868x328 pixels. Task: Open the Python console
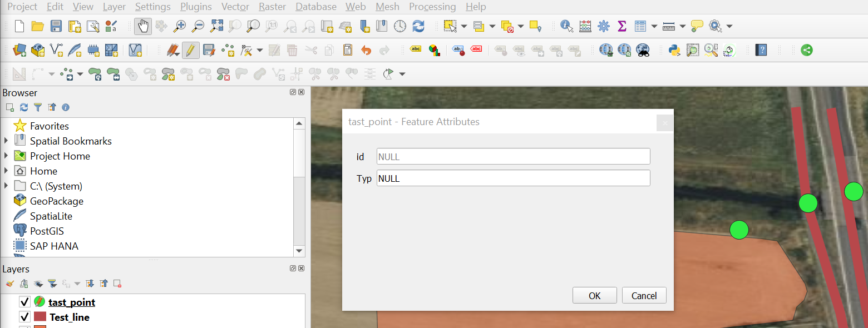point(674,51)
